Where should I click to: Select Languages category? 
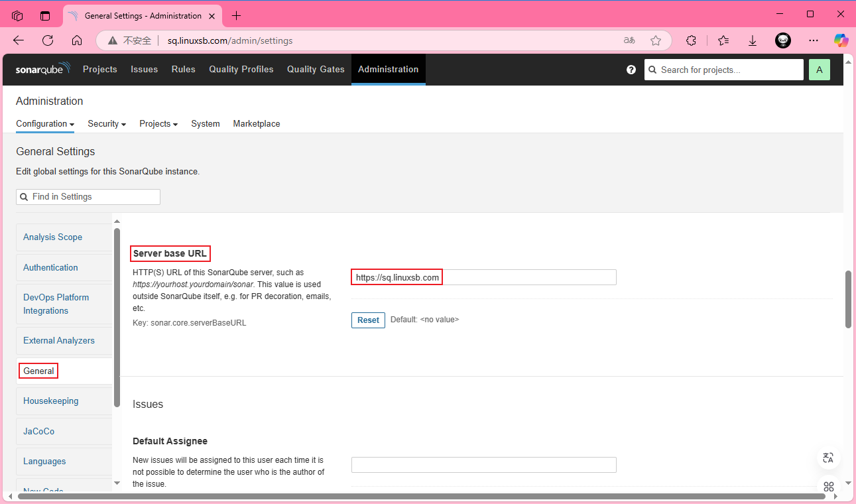(64, 462)
